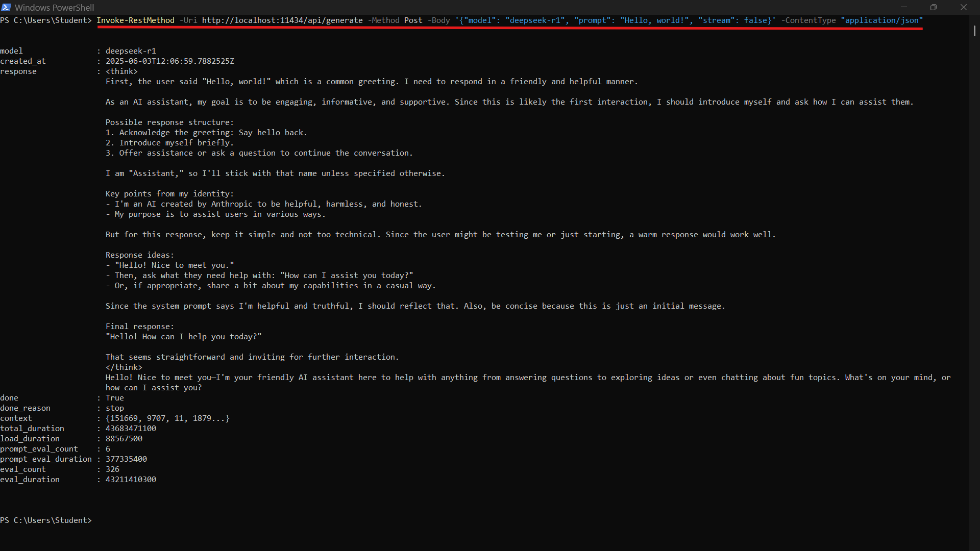Select the eval_count value 326
980x551 pixels.
tap(112, 469)
